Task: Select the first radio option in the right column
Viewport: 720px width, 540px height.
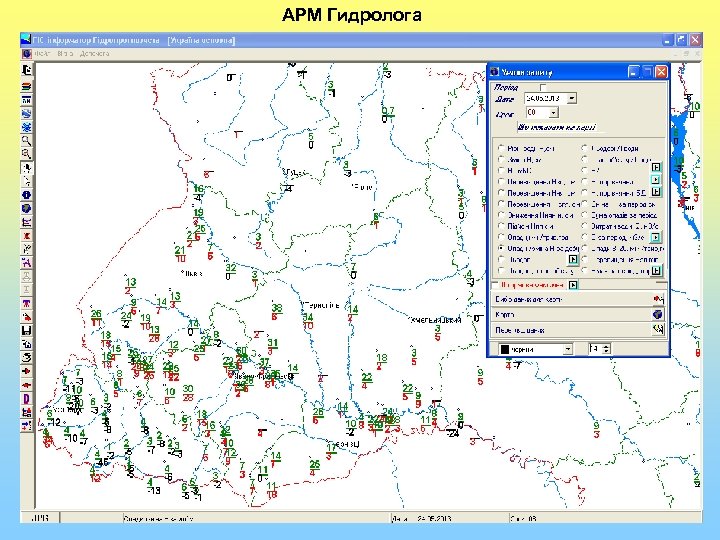Action: (x=585, y=148)
